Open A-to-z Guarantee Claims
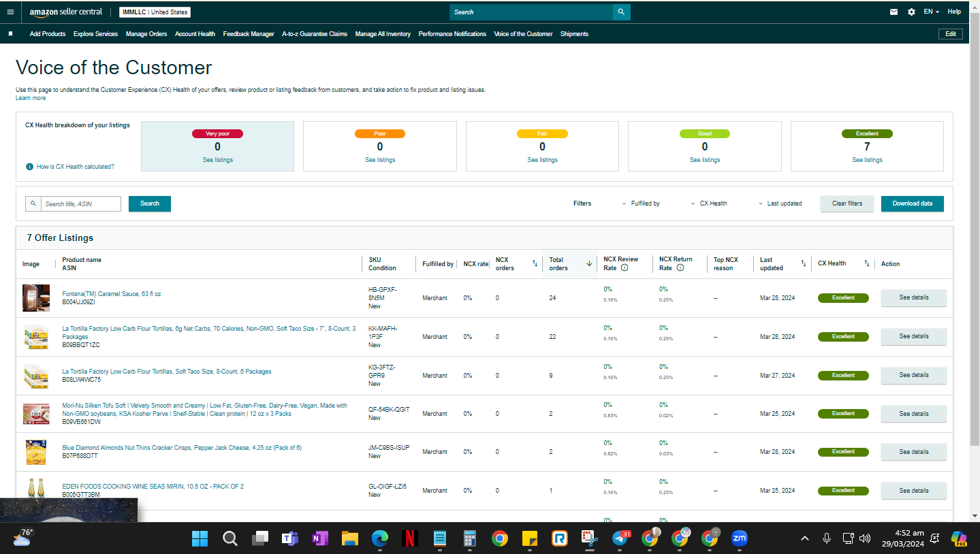980x554 pixels. click(315, 34)
